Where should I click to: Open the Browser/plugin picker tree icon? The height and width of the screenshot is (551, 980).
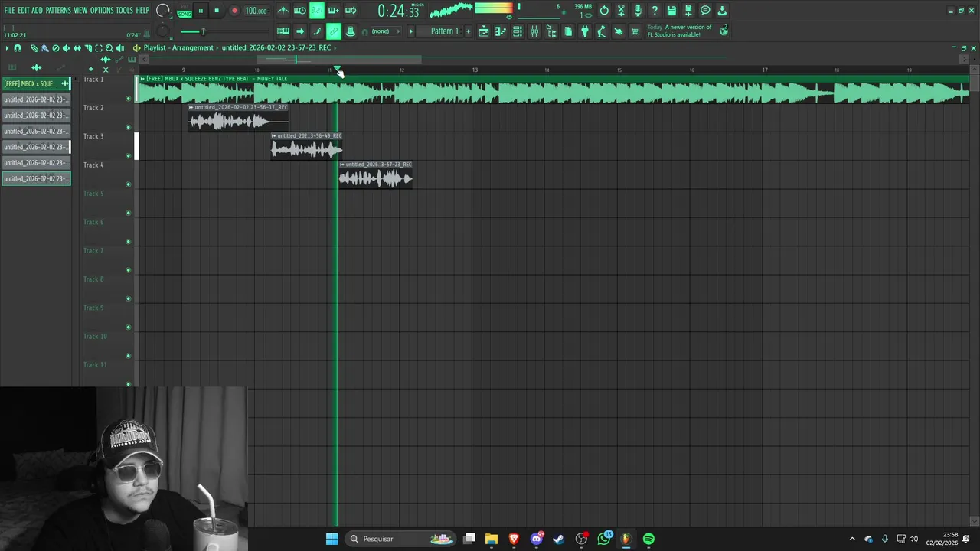[551, 31]
